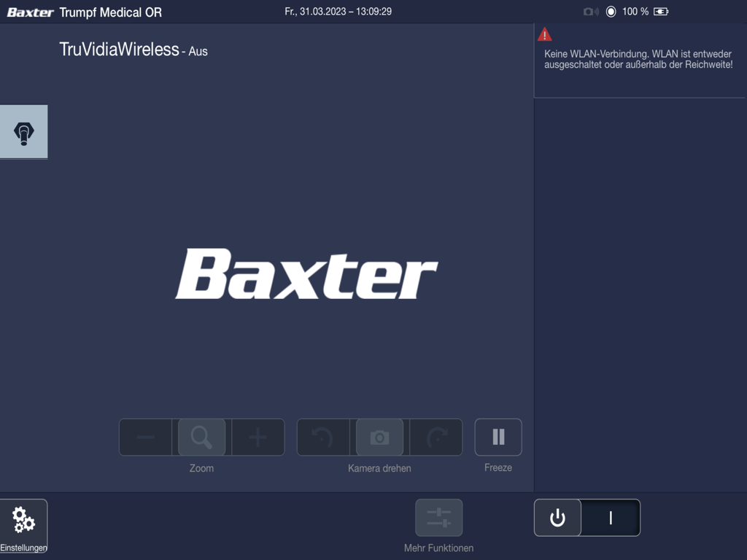Turn on the camera with the I switch

[x=611, y=518]
